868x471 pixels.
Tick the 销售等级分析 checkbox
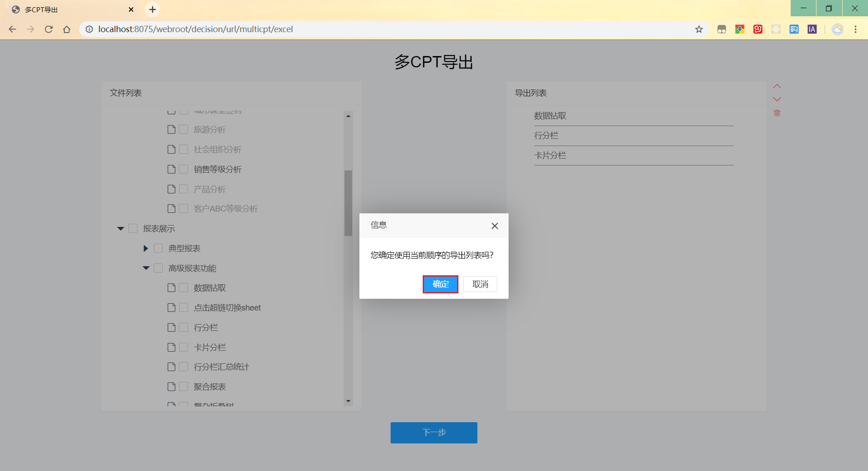click(x=184, y=169)
